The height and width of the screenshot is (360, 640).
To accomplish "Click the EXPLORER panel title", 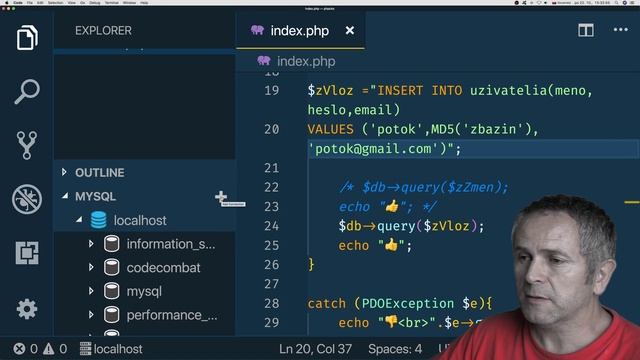I will pyautogui.click(x=103, y=31).
